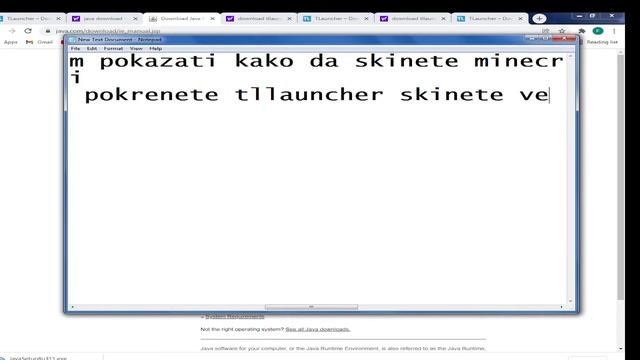
Task: Close the TLauncher tab nearest the new tab button
Action: (520, 19)
